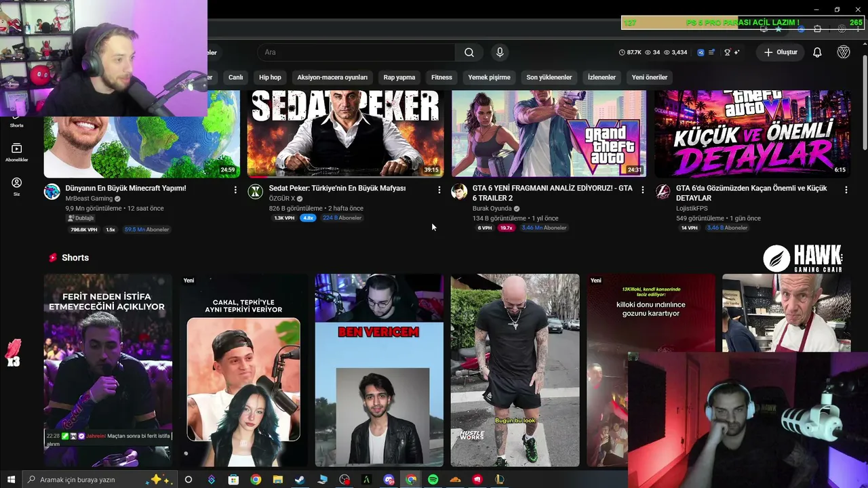Click the ÖZGÜR X channel avatar
The height and width of the screenshot is (488, 868).
[255, 191]
